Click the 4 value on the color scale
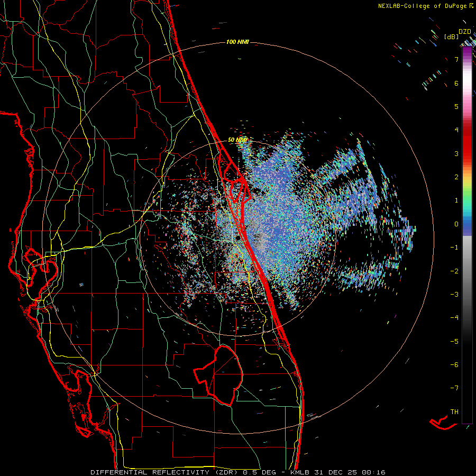Screen dimensions: 476x476 456,130
